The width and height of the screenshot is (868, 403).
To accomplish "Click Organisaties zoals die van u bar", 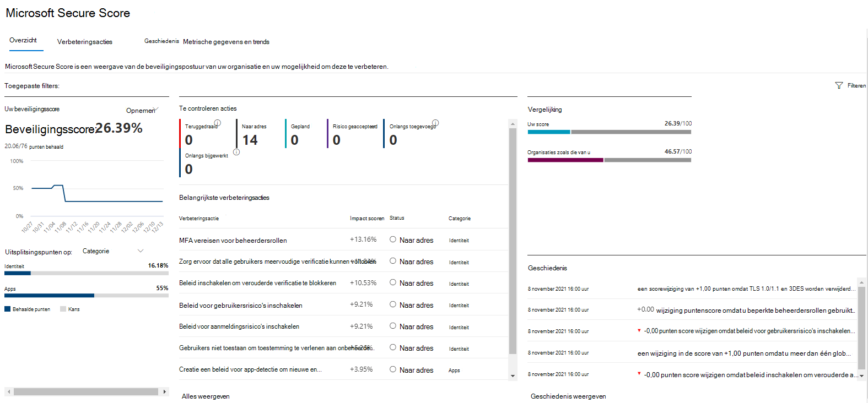I will click(610, 160).
